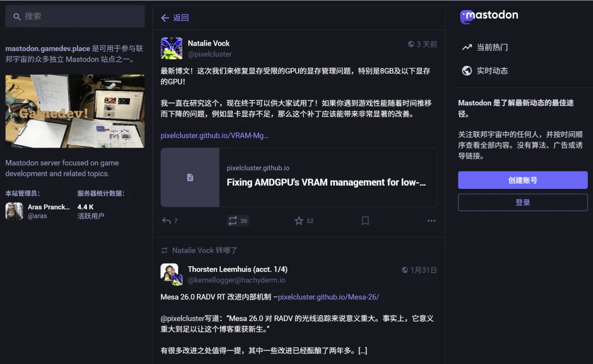The image size is (593, 364).
Task: Bookmark Natalie Vock's post
Action: point(365,221)
